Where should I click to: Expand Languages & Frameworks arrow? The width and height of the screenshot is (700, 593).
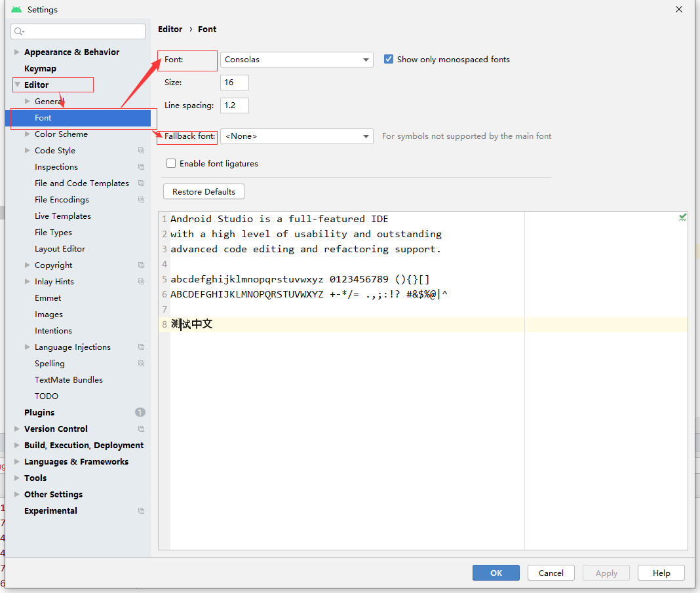point(16,461)
